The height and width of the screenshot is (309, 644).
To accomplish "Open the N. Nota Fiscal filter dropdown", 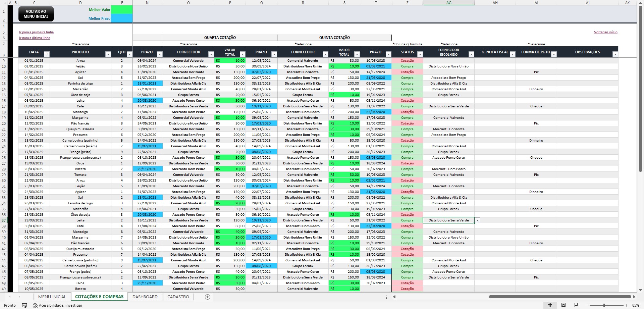I will point(513,54).
